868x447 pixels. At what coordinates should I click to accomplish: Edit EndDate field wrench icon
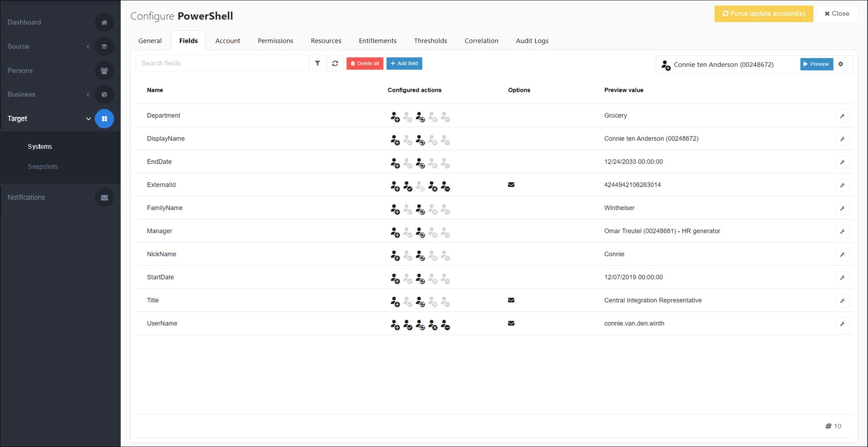pyautogui.click(x=842, y=162)
